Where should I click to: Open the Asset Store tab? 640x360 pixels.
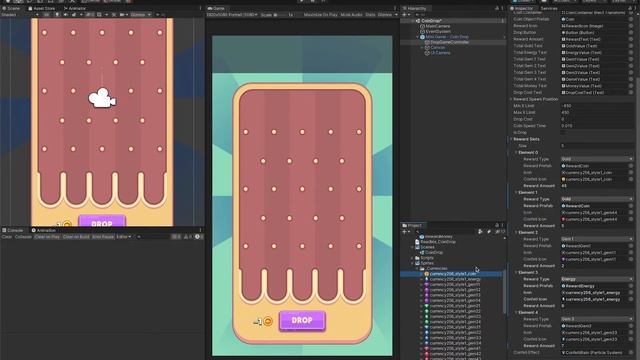(x=41, y=8)
